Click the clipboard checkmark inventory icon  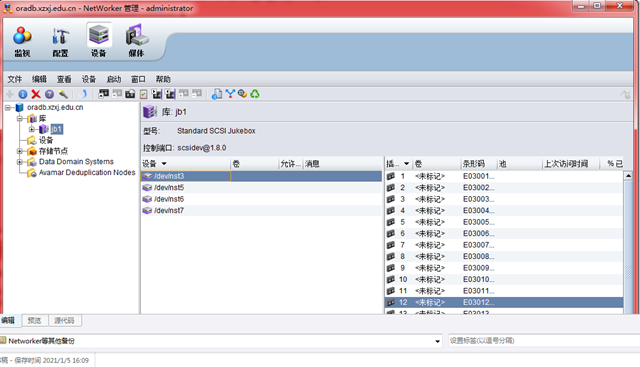click(143, 94)
